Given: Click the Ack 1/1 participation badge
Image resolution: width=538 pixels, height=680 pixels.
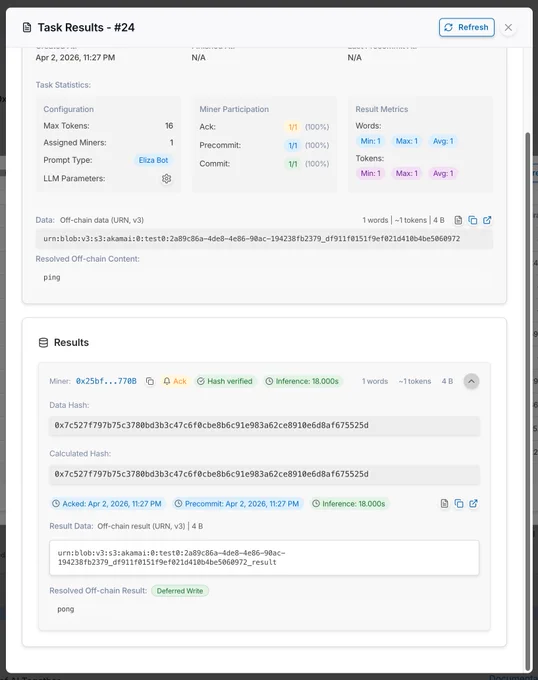Looking at the screenshot, I should (293, 127).
